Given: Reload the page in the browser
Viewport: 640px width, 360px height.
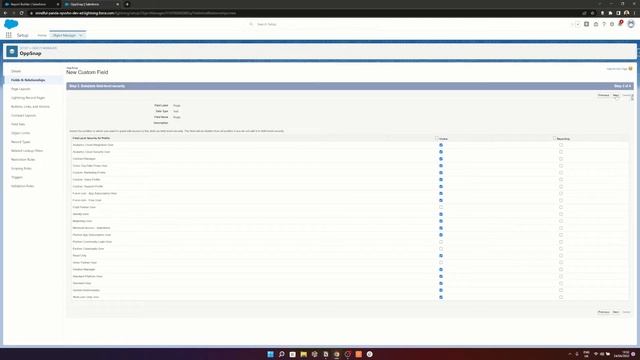Looking at the screenshot, I should pos(21,13).
